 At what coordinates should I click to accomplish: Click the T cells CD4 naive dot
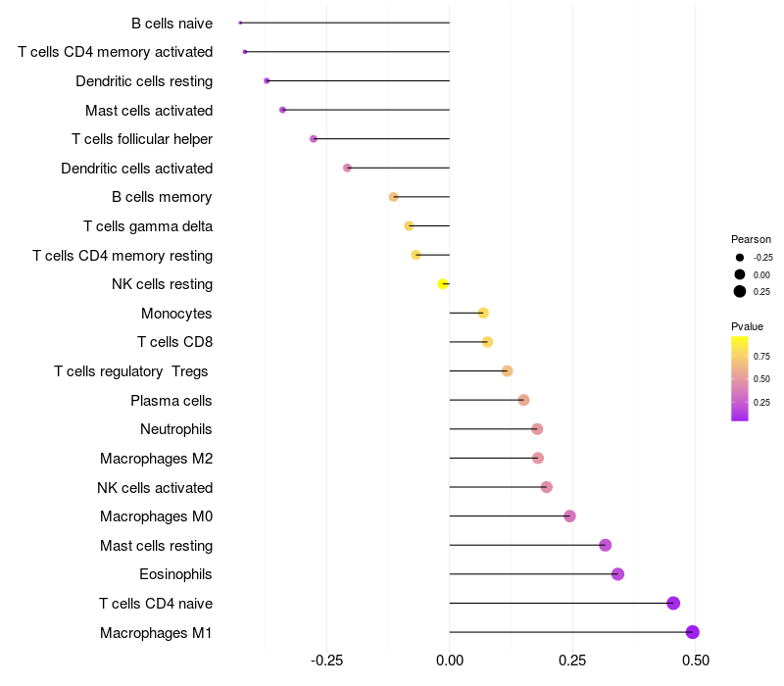pyautogui.click(x=673, y=603)
